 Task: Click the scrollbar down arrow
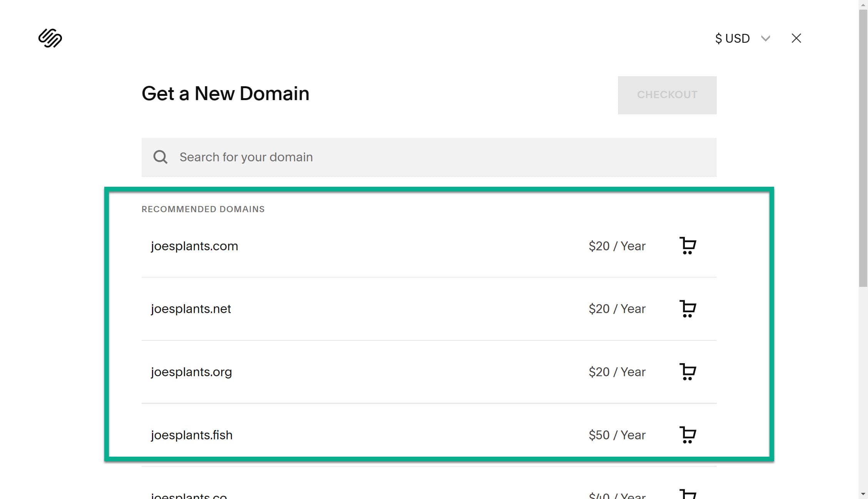coord(863,494)
